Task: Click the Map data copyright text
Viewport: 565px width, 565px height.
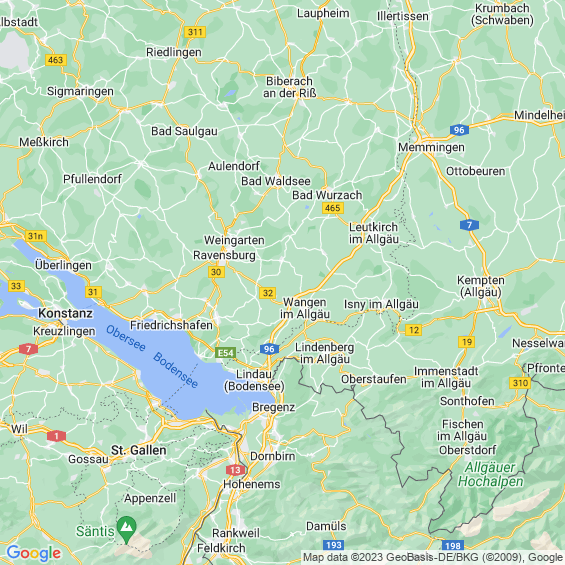Action: pyautogui.click(x=432, y=557)
